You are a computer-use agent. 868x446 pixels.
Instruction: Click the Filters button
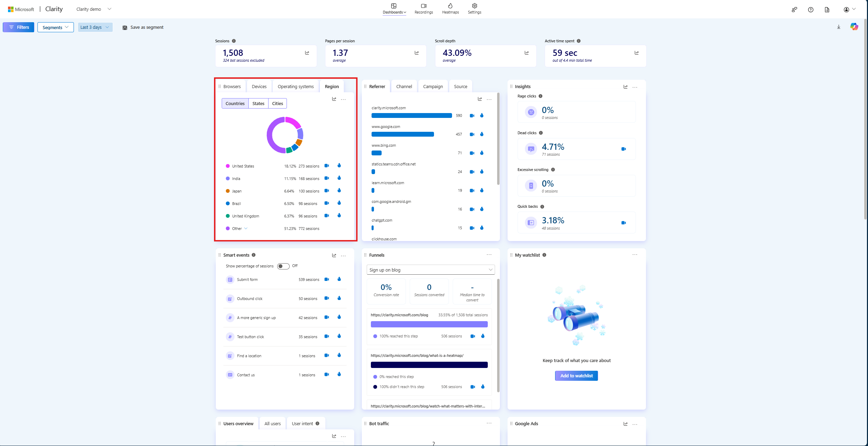[19, 27]
